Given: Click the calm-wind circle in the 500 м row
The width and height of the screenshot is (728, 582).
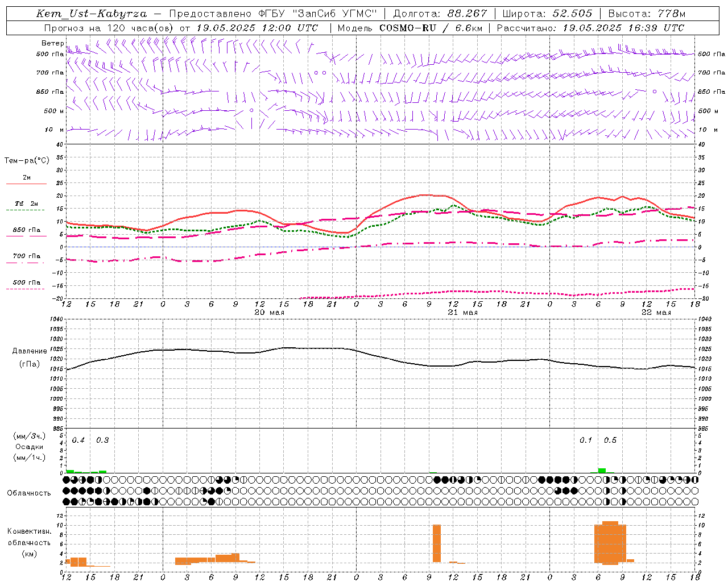Looking at the screenshot, I should (x=251, y=110).
